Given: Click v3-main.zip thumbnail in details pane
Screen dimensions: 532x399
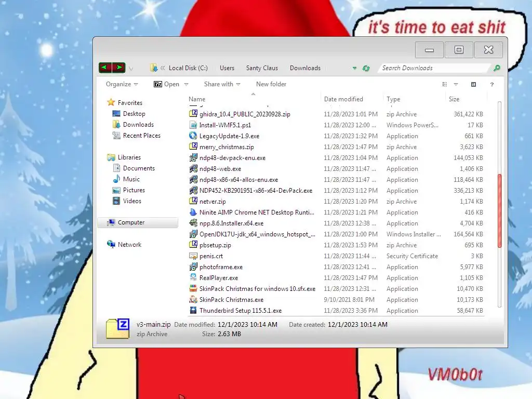Looking at the screenshot, I should click(x=117, y=328).
